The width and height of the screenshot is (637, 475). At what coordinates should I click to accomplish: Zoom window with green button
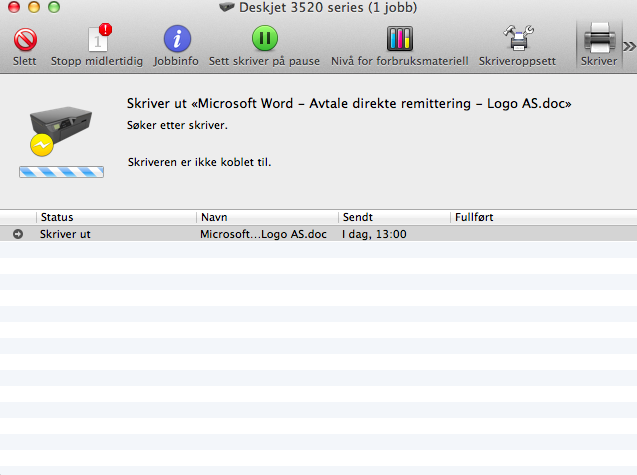click(54, 7)
